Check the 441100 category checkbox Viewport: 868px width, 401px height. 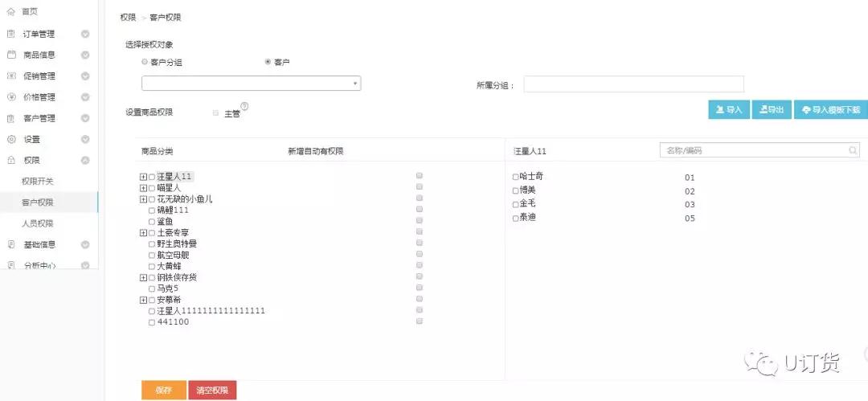tap(152, 322)
